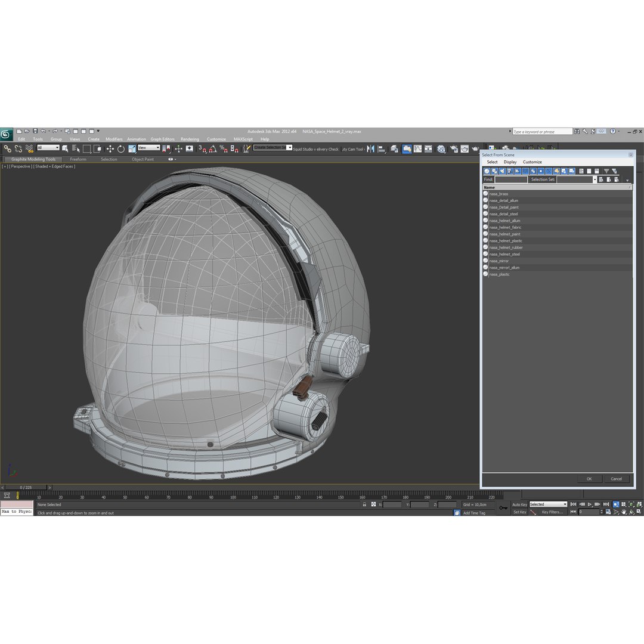The width and height of the screenshot is (644, 644).
Task: Switch to the Freeform ribbon tab
Action: [78, 159]
